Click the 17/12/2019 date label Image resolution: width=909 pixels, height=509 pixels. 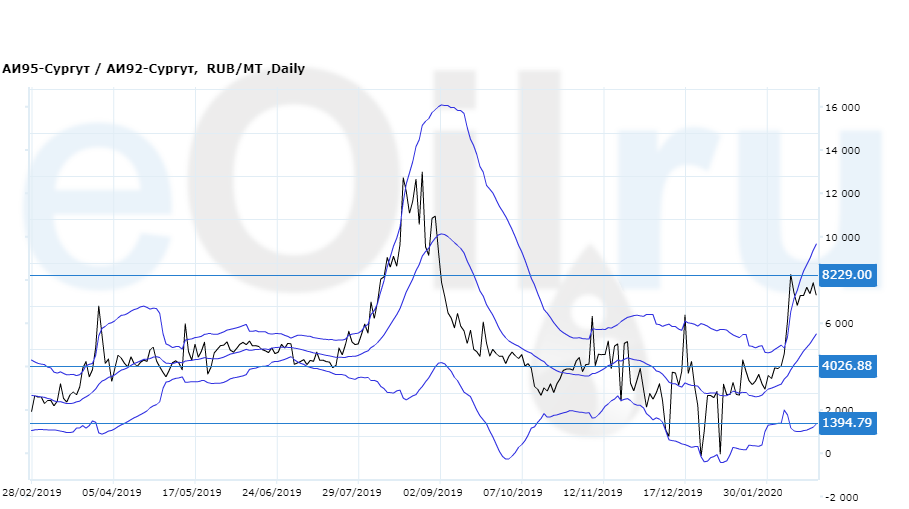[x=673, y=492]
